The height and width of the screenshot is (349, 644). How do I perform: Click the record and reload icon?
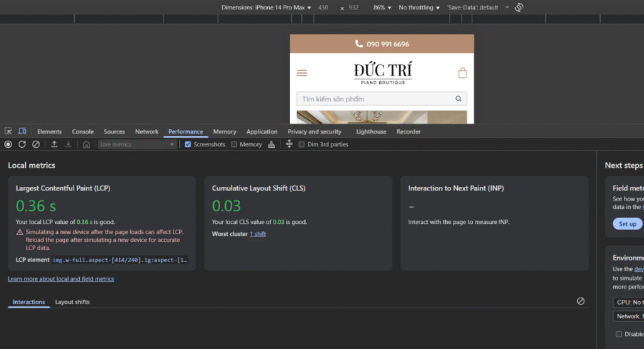22,145
